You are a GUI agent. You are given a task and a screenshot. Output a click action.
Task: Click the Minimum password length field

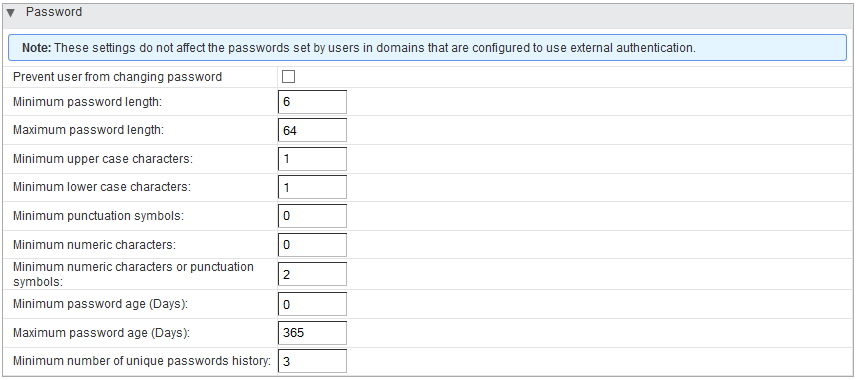point(312,102)
